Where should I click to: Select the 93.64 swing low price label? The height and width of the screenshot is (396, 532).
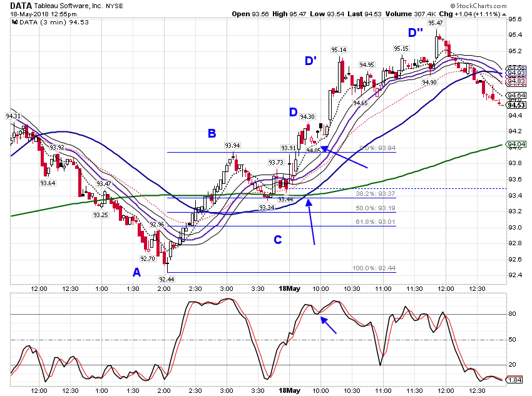click(x=48, y=183)
